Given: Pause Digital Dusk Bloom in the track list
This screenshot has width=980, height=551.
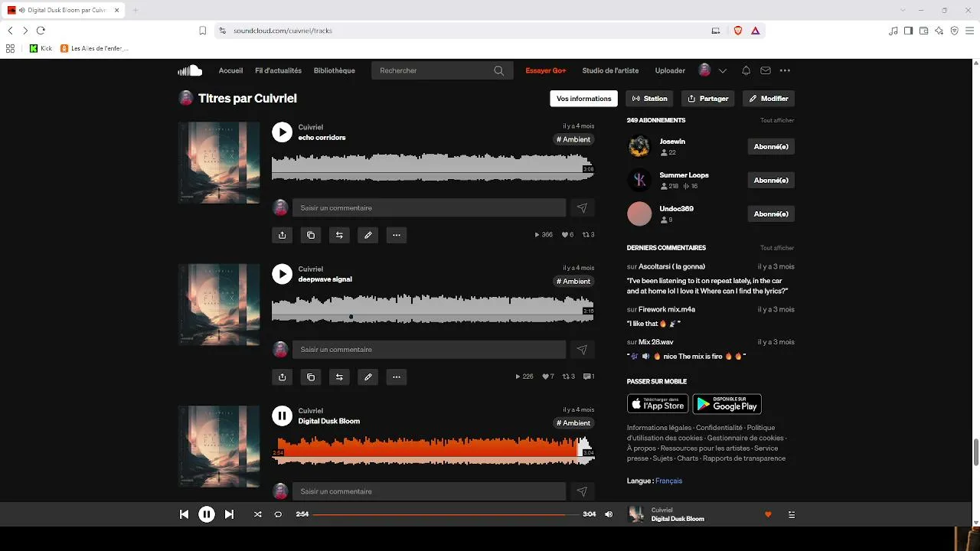Looking at the screenshot, I should tap(282, 416).
